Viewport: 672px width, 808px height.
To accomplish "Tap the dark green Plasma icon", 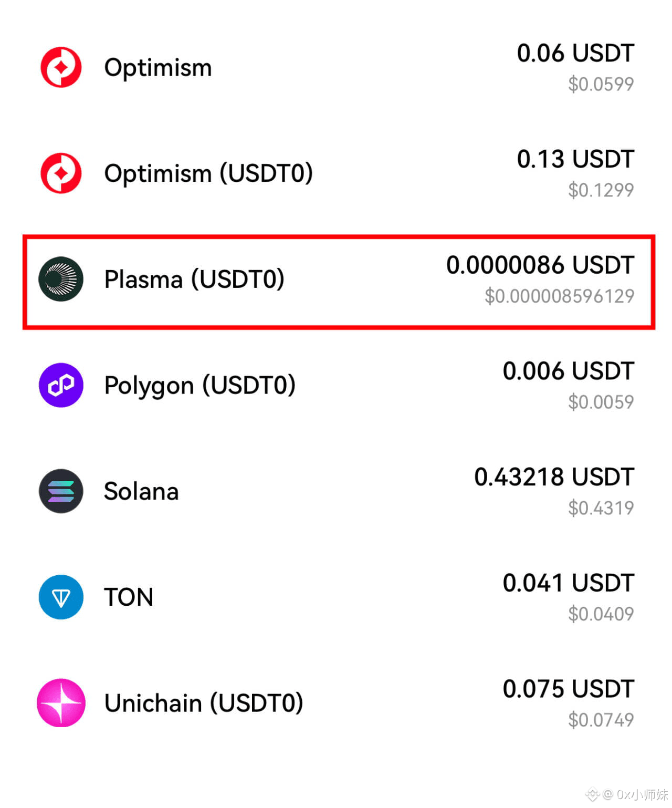I will click(x=61, y=279).
